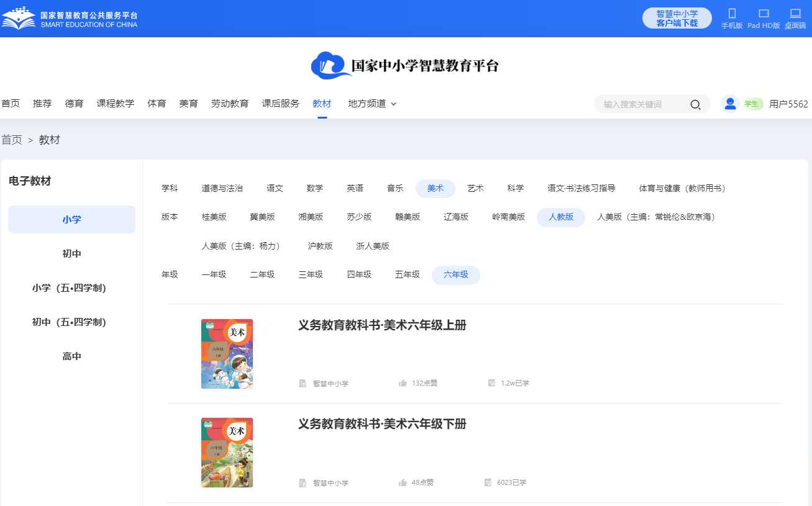Viewport: 812px width, 506px height.
Task: Pick 人美版（主编：杨力） edition
Action: click(243, 246)
